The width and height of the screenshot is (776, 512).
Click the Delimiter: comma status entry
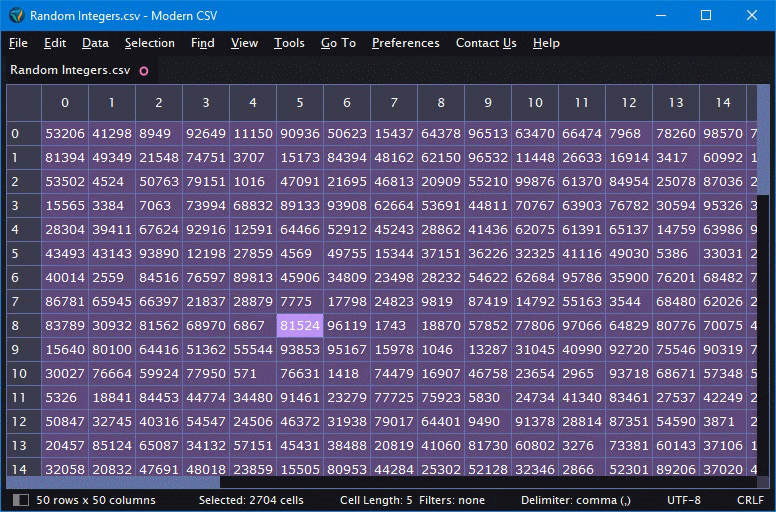click(x=576, y=500)
